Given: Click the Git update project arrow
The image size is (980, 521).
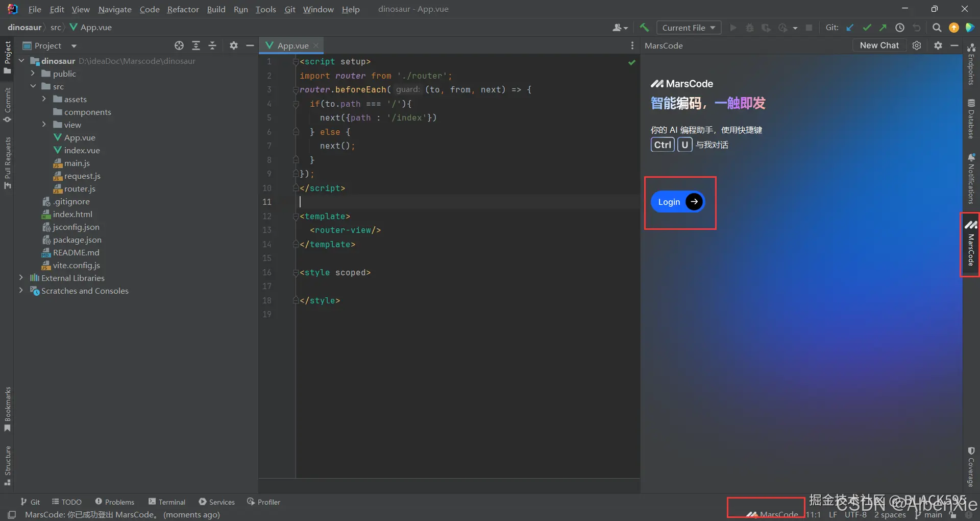Looking at the screenshot, I should [x=850, y=28].
